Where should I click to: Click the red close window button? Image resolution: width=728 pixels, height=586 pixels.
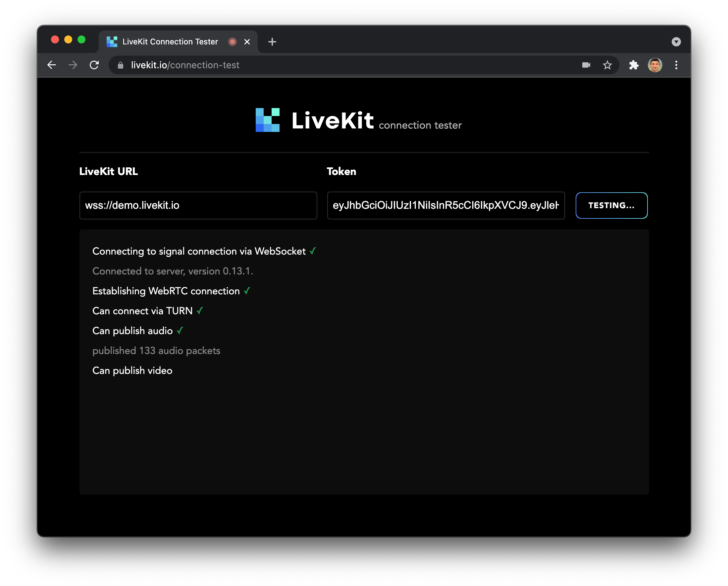(55, 40)
